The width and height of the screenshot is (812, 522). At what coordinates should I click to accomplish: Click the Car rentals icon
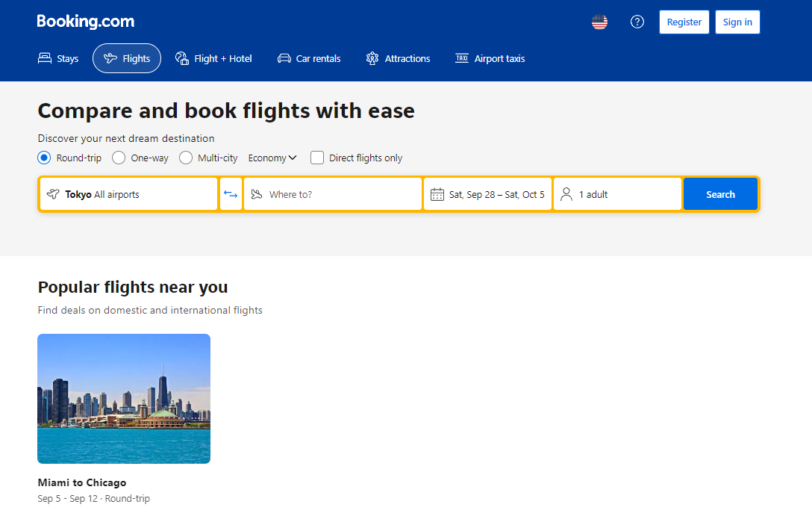tap(284, 58)
